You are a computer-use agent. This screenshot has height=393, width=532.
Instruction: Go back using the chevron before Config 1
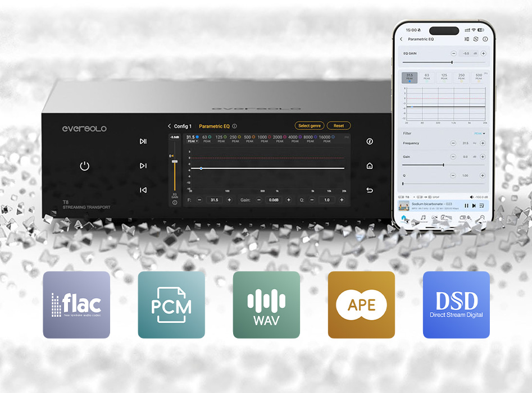[169, 126]
